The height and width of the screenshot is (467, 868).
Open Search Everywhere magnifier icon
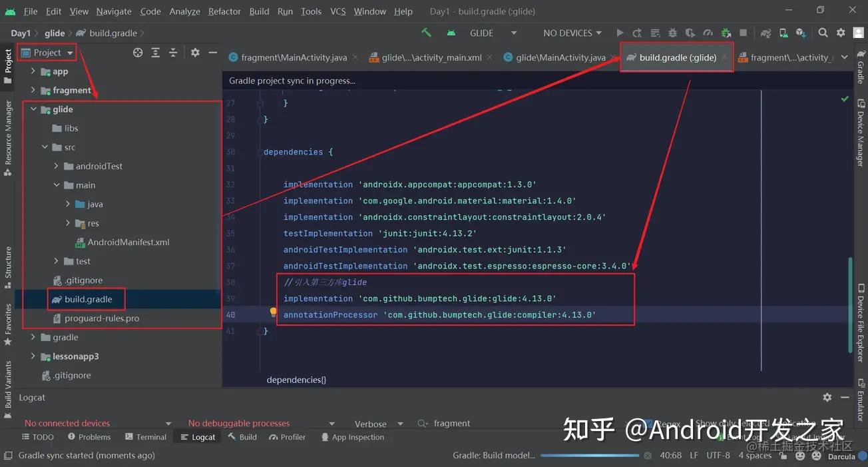(x=823, y=32)
